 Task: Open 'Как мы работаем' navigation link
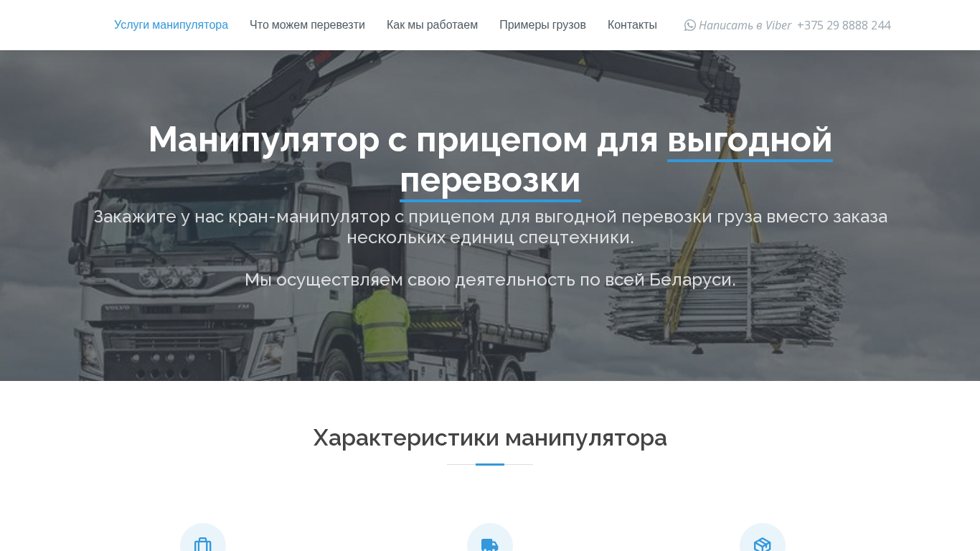432,25
